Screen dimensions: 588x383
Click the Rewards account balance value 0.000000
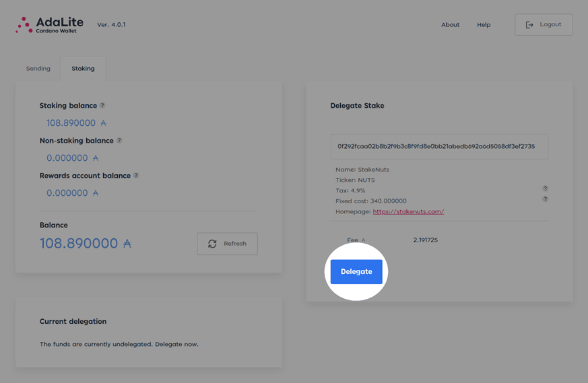72,193
